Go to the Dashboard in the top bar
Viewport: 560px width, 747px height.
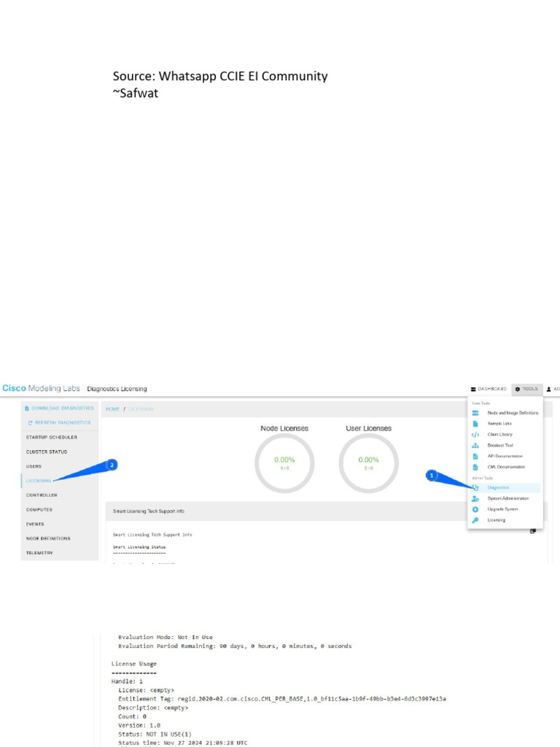pyautogui.click(x=489, y=390)
